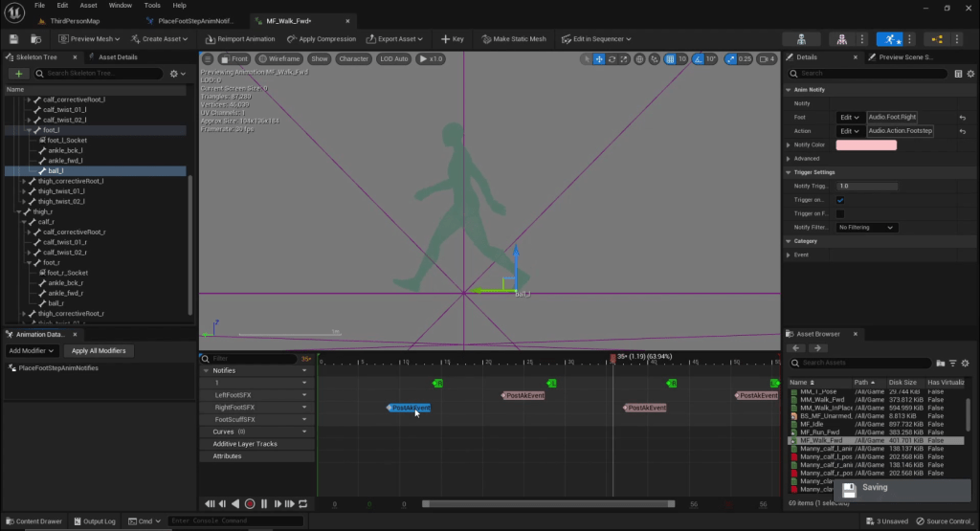This screenshot has width=980, height=531.
Task: Click the Reimport Animation toolbar button
Action: pyautogui.click(x=239, y=39)
